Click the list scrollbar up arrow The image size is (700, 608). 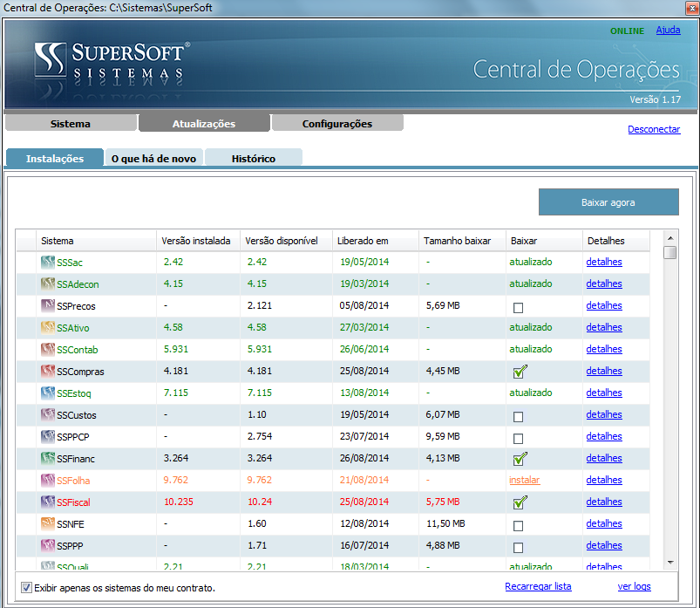pyautogui.click(x=670, y=238)
